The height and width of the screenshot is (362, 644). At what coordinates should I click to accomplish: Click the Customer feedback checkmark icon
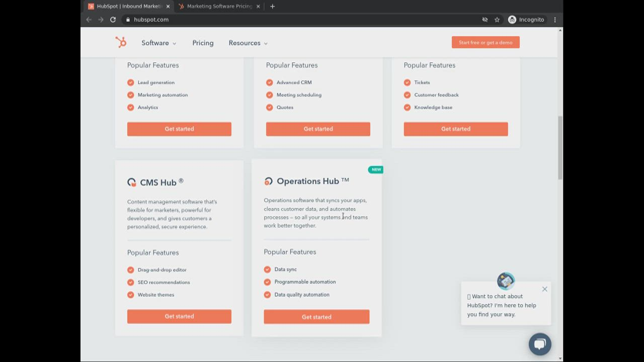[x=407, y=95]
